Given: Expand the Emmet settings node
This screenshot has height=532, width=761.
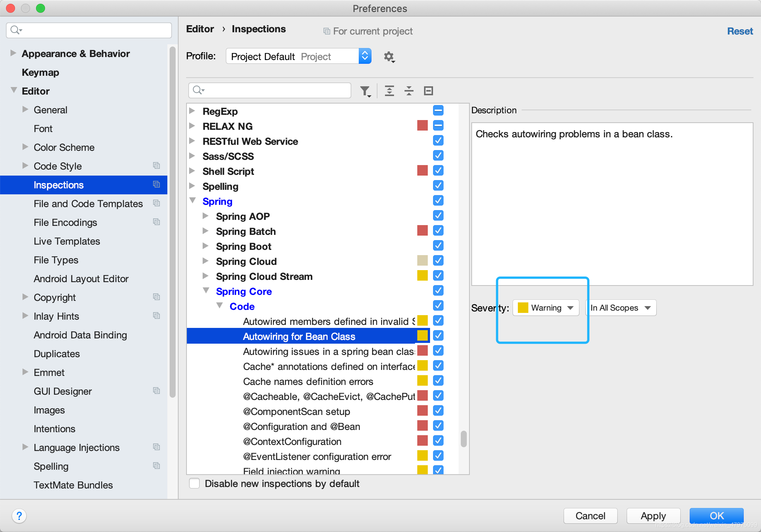Looking at the screenshot, I should 25,372.
